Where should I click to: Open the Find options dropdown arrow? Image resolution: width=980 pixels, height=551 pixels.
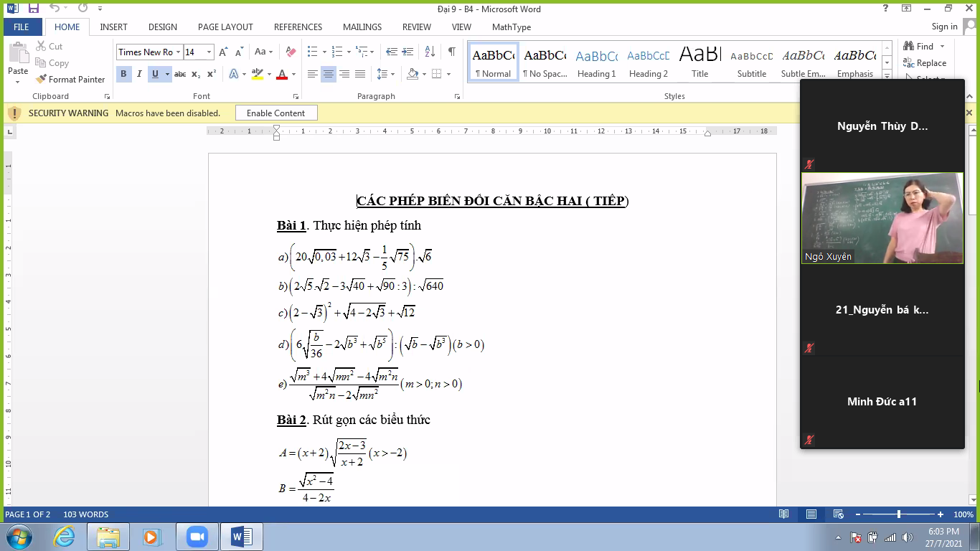tap(942, 47)
